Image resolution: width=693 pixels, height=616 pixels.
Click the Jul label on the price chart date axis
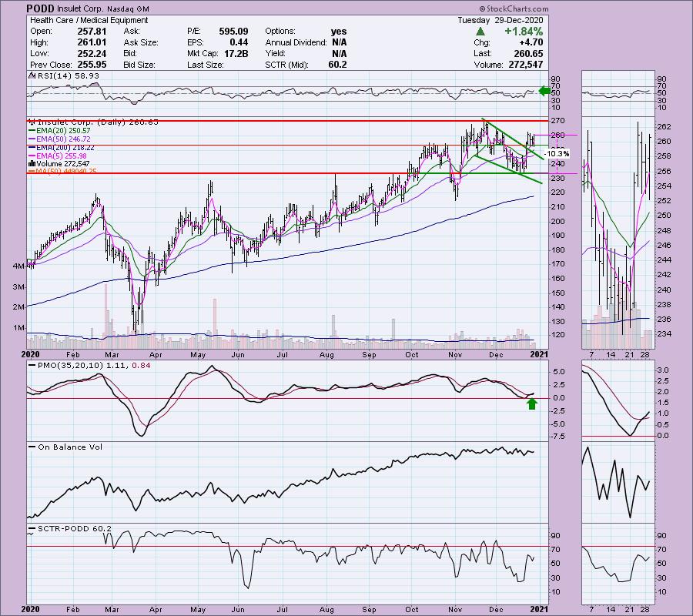click(x=282, y=355)
